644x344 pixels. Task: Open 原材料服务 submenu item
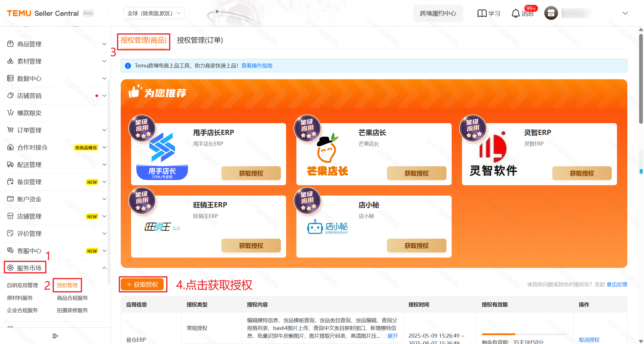pos(20,298)
